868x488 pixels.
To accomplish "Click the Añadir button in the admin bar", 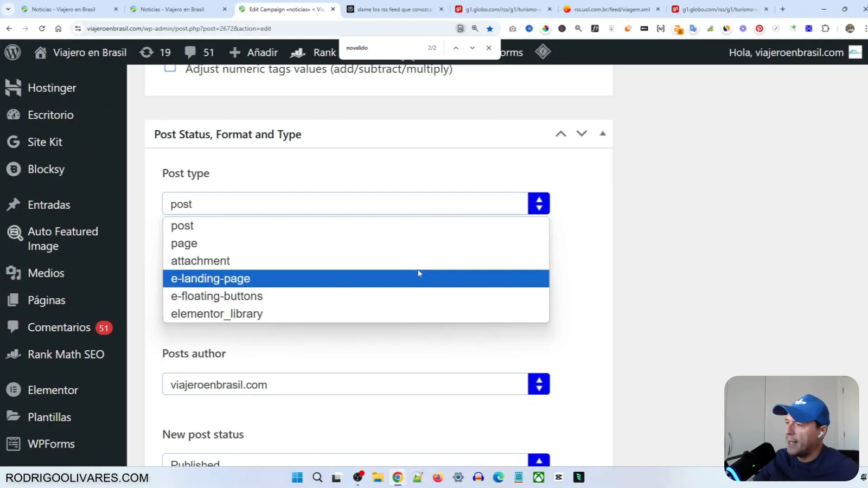I will (253, 52).
